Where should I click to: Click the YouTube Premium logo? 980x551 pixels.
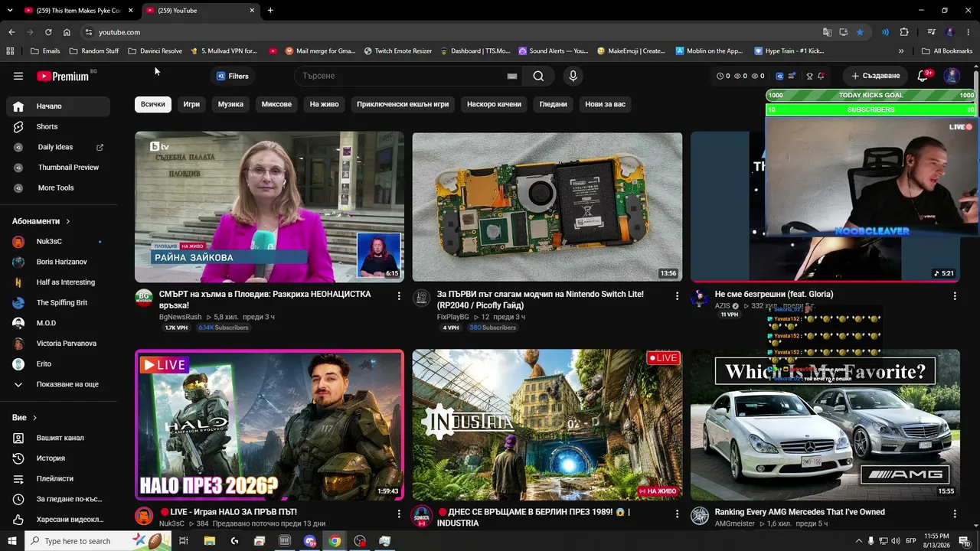point(63,76)
